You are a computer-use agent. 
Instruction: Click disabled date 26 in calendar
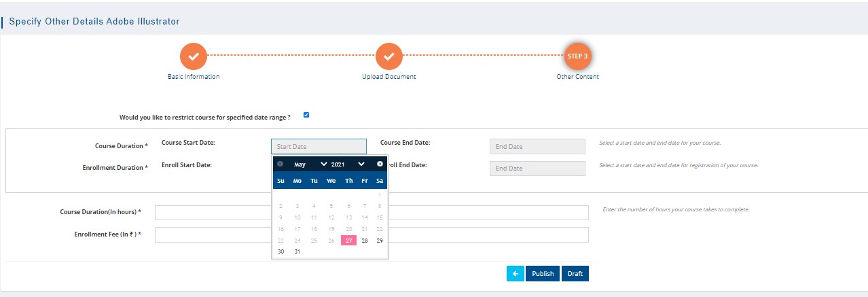(x=331, y=240)
